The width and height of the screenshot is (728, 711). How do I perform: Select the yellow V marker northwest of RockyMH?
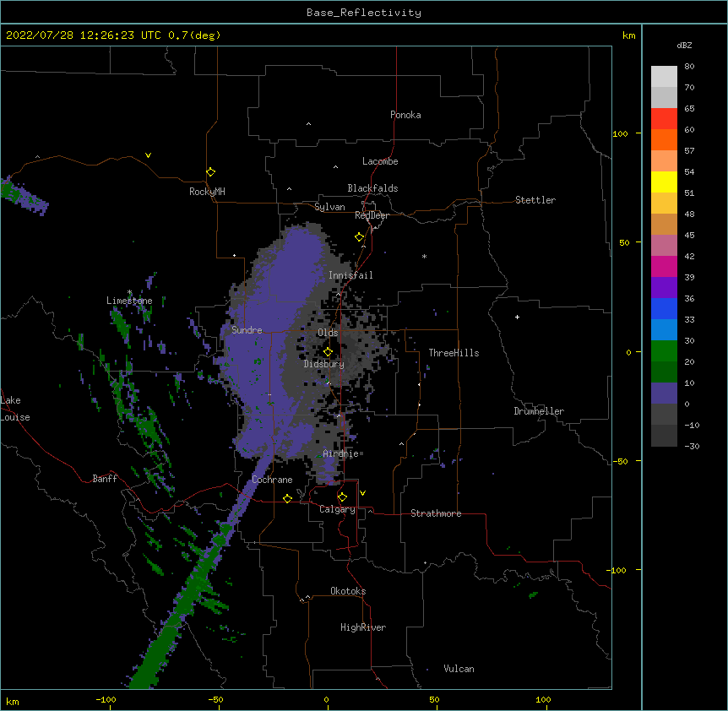(148, 155)
